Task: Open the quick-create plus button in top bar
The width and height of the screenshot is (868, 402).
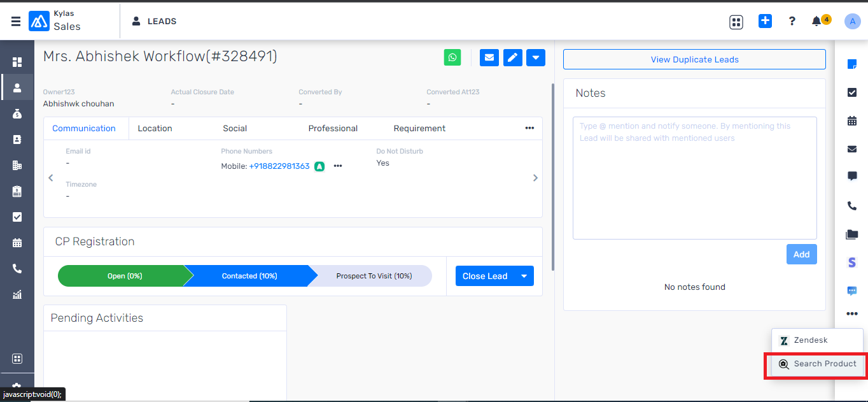Action: point(765,20)
